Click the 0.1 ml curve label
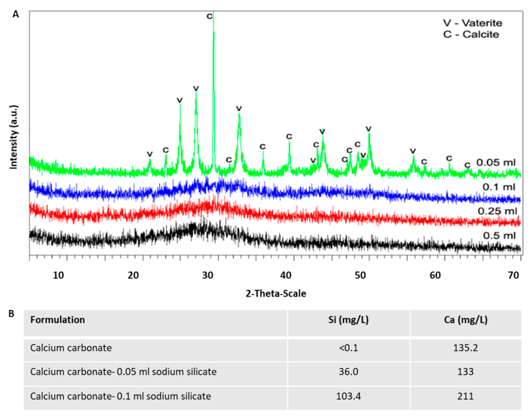532x419 pixels. click(x=499, y=187)
